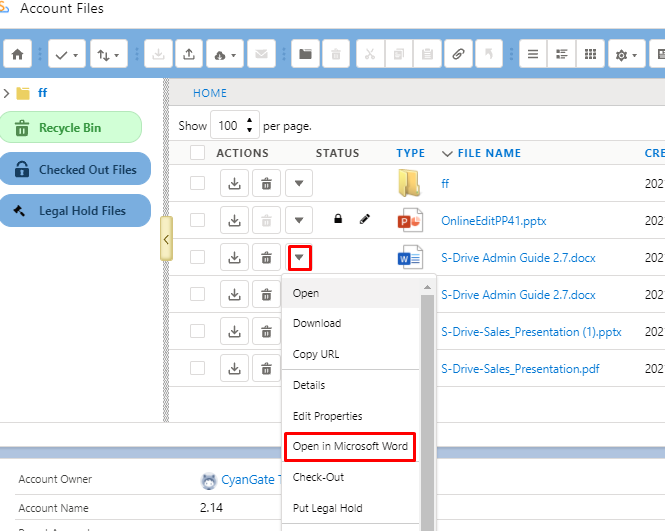Select Check-Out from context menu

(318, 477)
